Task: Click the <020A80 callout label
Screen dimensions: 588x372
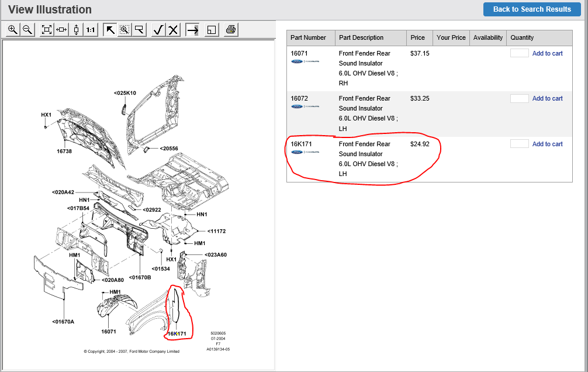Action: (x=112, y=280)
